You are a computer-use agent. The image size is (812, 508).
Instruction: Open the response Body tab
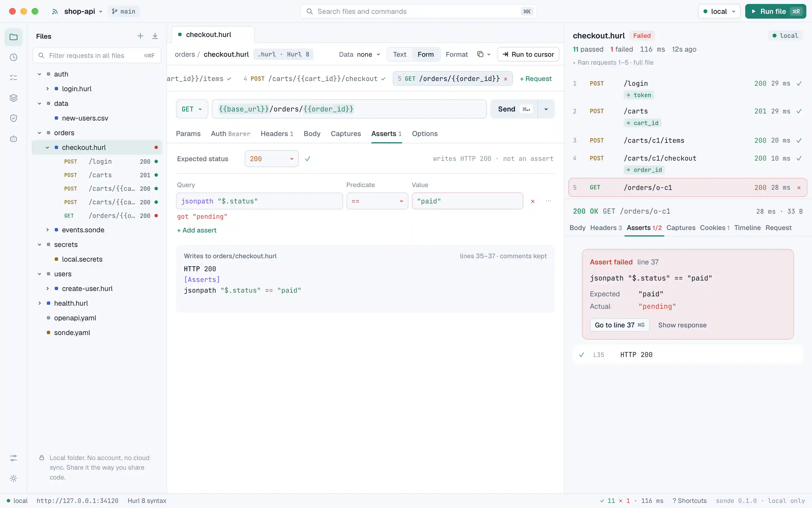[x=577, y=228]
